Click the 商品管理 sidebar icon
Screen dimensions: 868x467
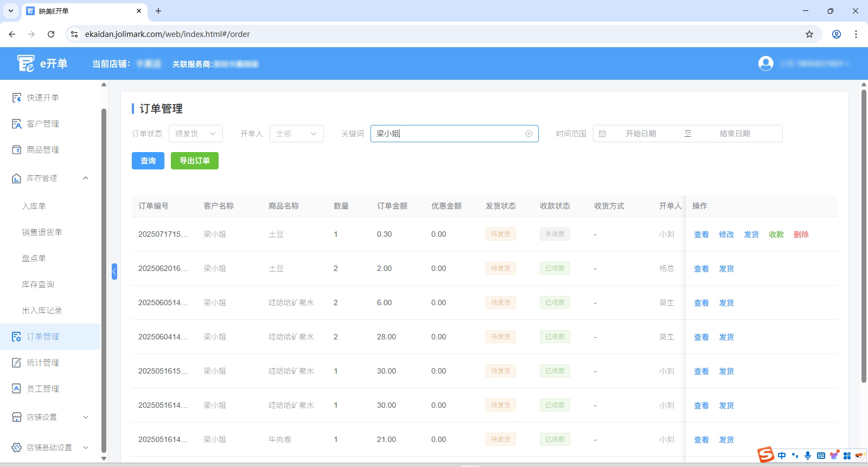coord(17,150)
